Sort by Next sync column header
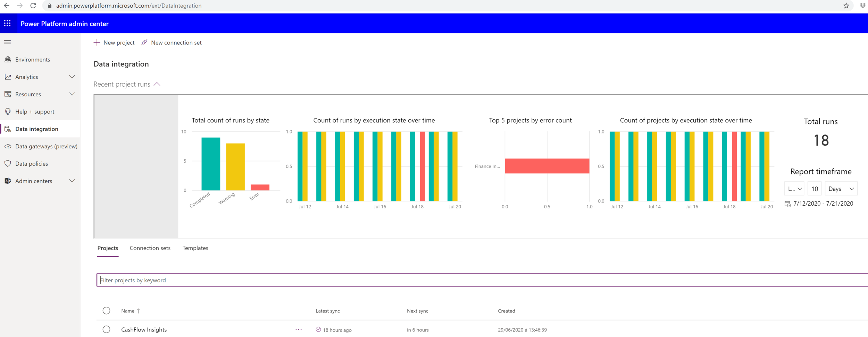868x337 pixels. (417, 311)
